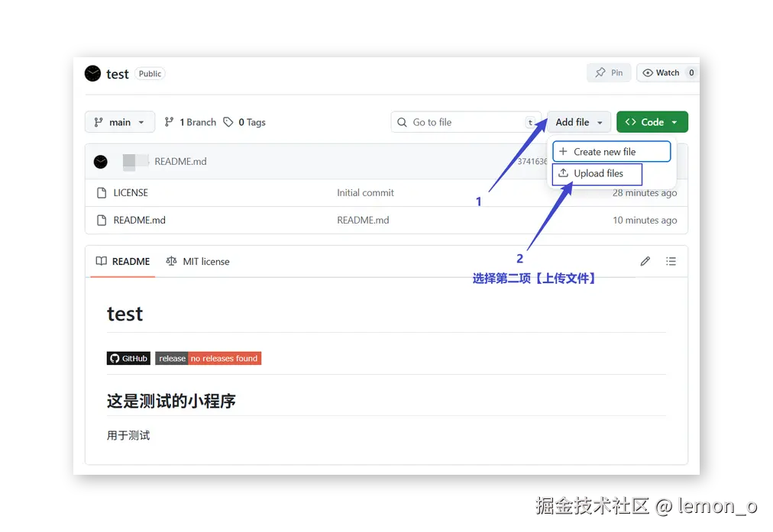Click the repository owner avatar icon
The height and width of the screenshot is (532, 773).
pos(92,73)
